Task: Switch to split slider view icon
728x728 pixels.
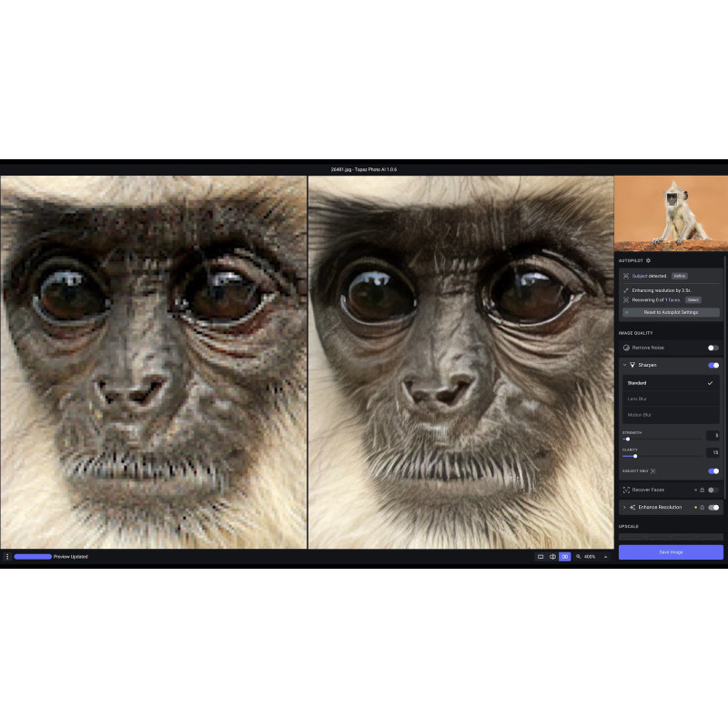Action: click(x=552, y=556)
